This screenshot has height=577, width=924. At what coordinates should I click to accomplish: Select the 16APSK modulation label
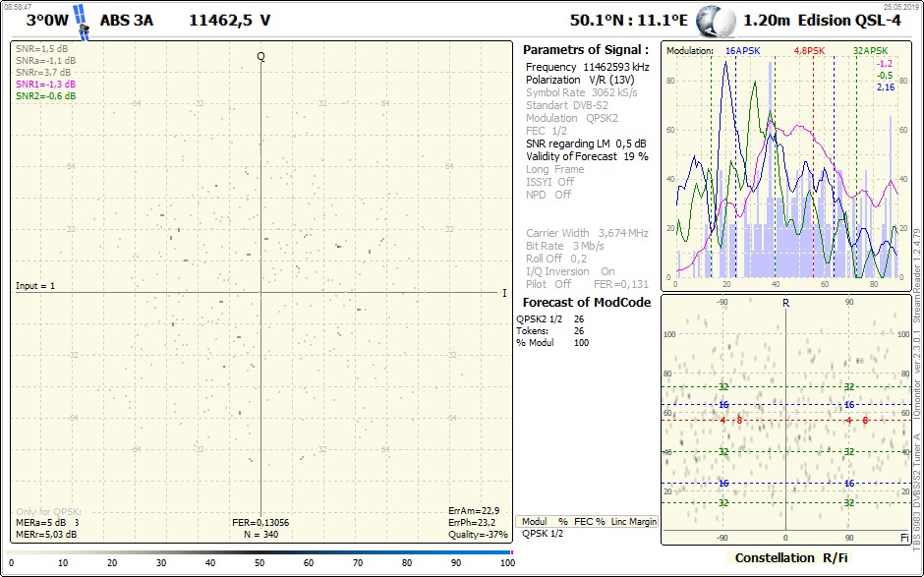click(742, 51)
